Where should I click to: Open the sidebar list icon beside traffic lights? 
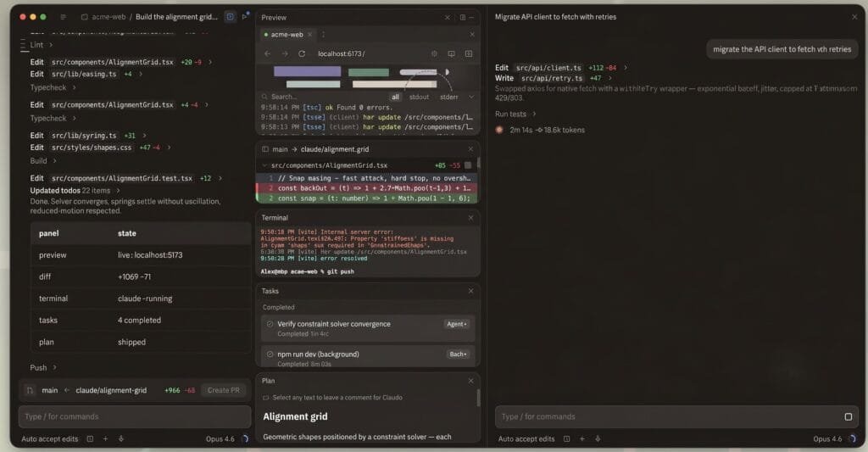point(63,17)
